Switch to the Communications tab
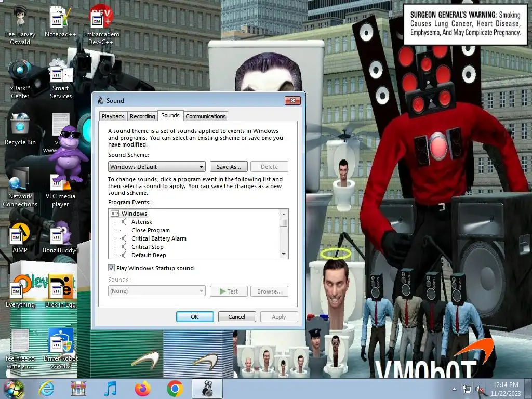 click(x=206, y=116)
